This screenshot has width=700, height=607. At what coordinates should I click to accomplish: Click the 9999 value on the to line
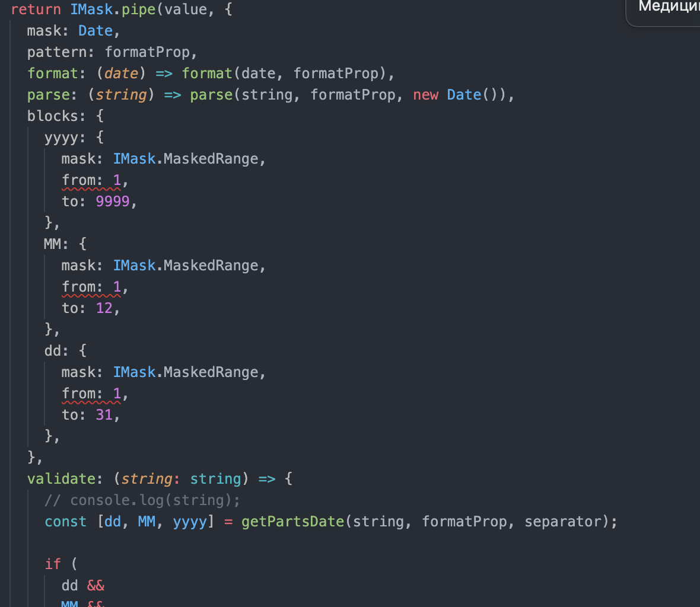pos(110,201)
